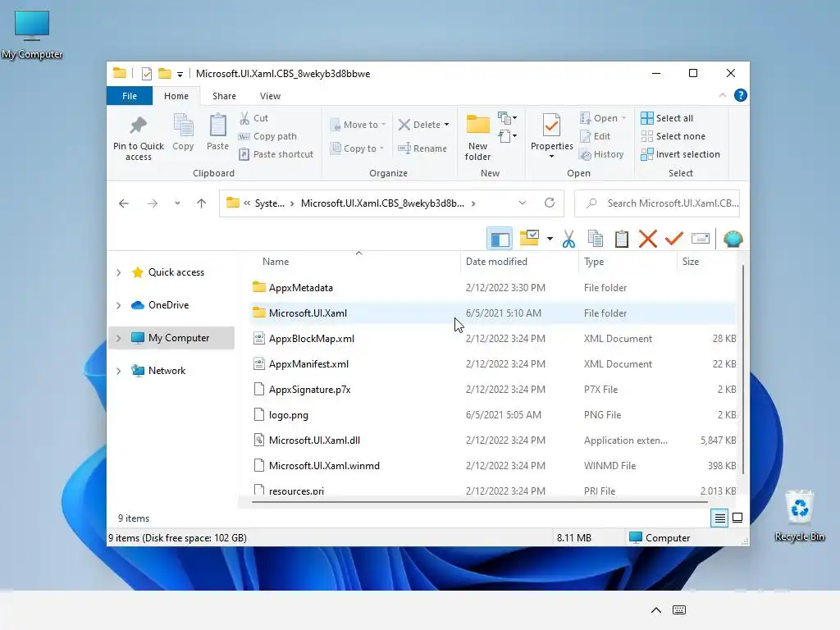Open the Move to dropdown
Image resolution: width=840 pixels, height=630 pixels.
pyautogui.click(x=358, y=125)
